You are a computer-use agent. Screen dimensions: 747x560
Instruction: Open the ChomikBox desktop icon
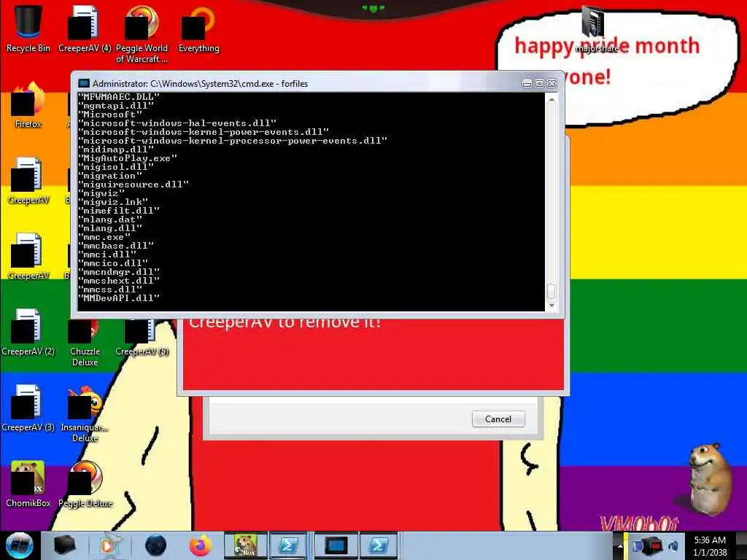tap(28, 484)
